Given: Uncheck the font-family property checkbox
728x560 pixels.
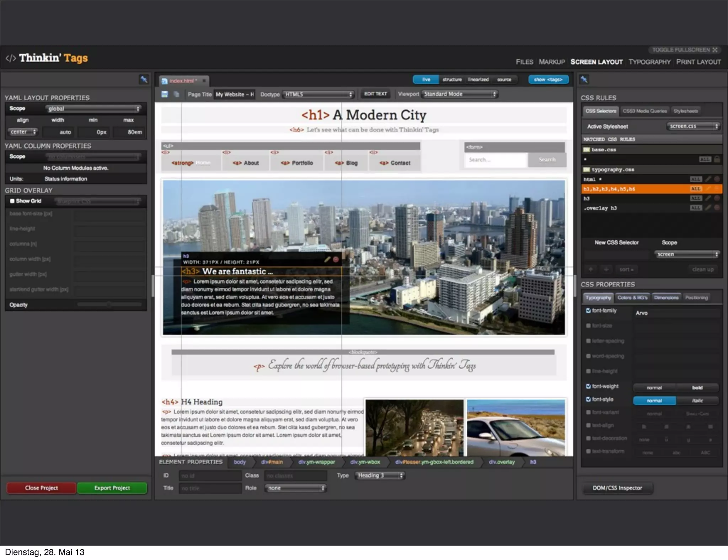Looking at the screenshot, I should (588, 311).
